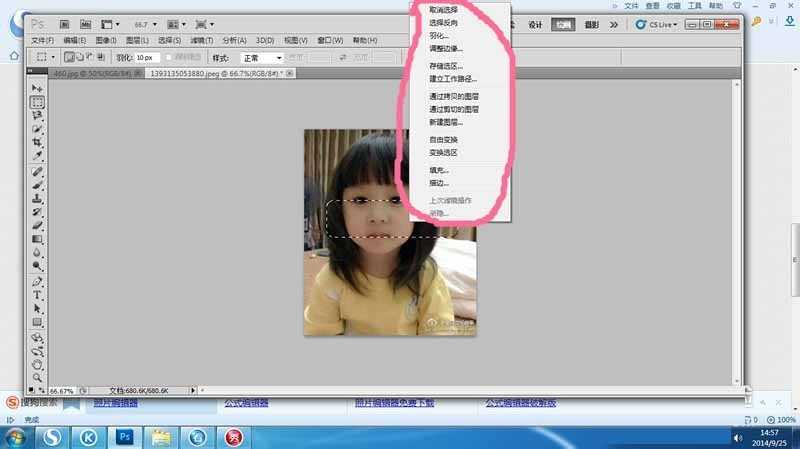The height and width of the screenshot is (449, 800).
Task: Click the 设计 workspace button
Action: [x=536, y=24]
